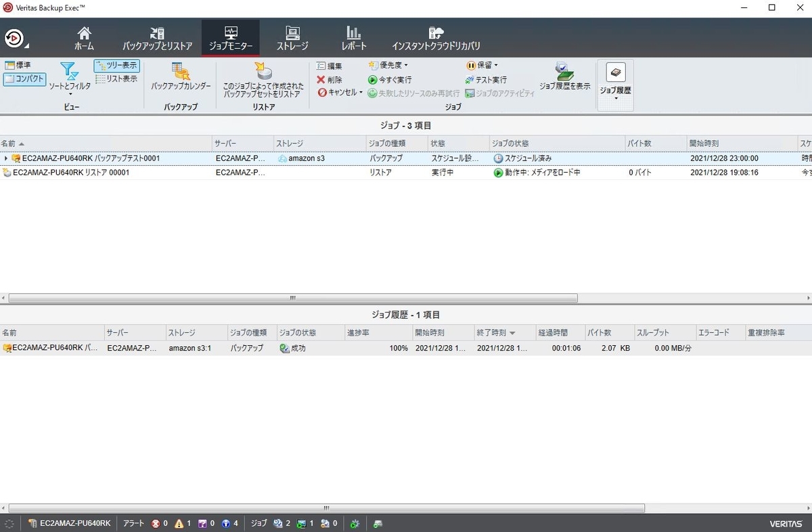Click amazon s3:1 storage cell in history

190,348
